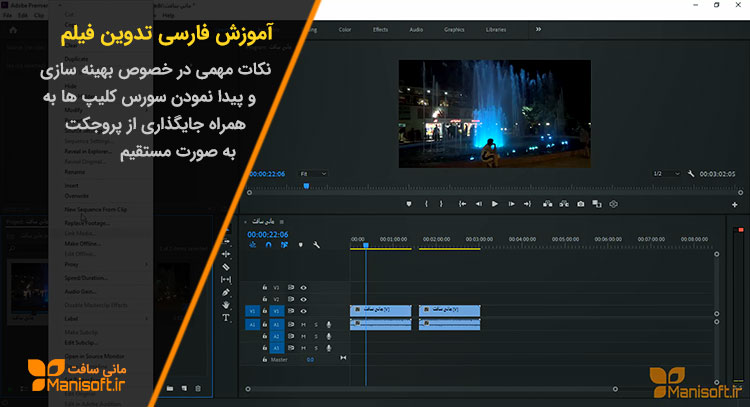Select the Pen tool
The height and width of the screenshot is (407, 750).
(226, 292)
